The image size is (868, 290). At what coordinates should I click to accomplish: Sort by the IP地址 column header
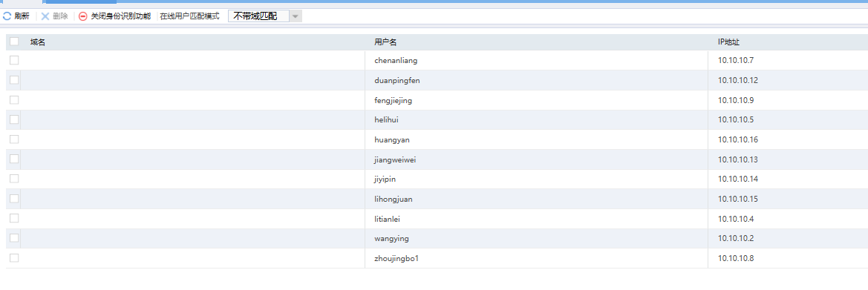(729, 42)
